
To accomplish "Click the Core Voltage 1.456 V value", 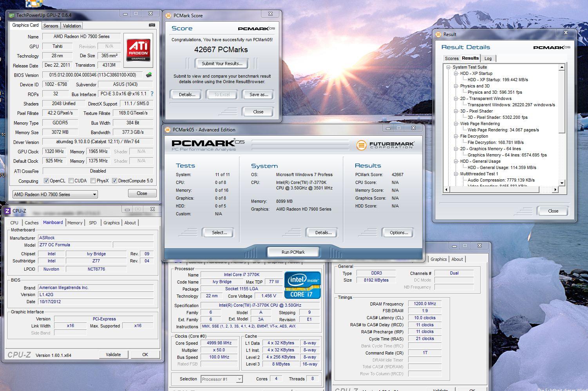I will coord(269,296).
